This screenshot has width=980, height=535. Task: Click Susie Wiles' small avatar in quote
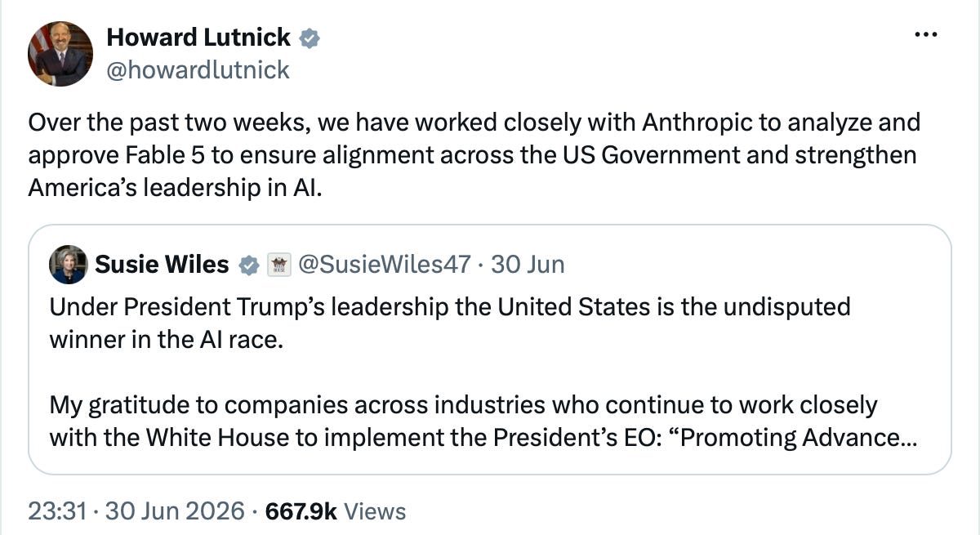69,264
